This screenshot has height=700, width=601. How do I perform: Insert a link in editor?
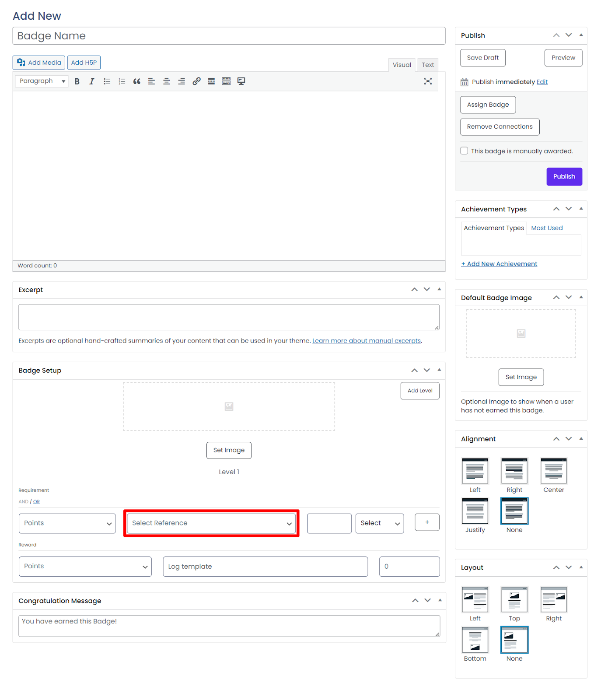196,81
